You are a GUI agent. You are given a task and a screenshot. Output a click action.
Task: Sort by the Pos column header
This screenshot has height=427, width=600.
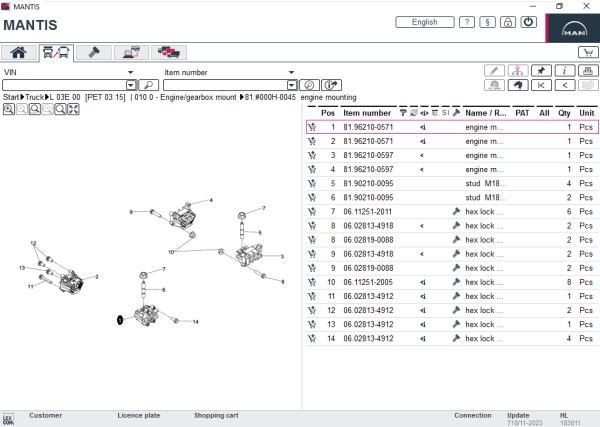328,113
